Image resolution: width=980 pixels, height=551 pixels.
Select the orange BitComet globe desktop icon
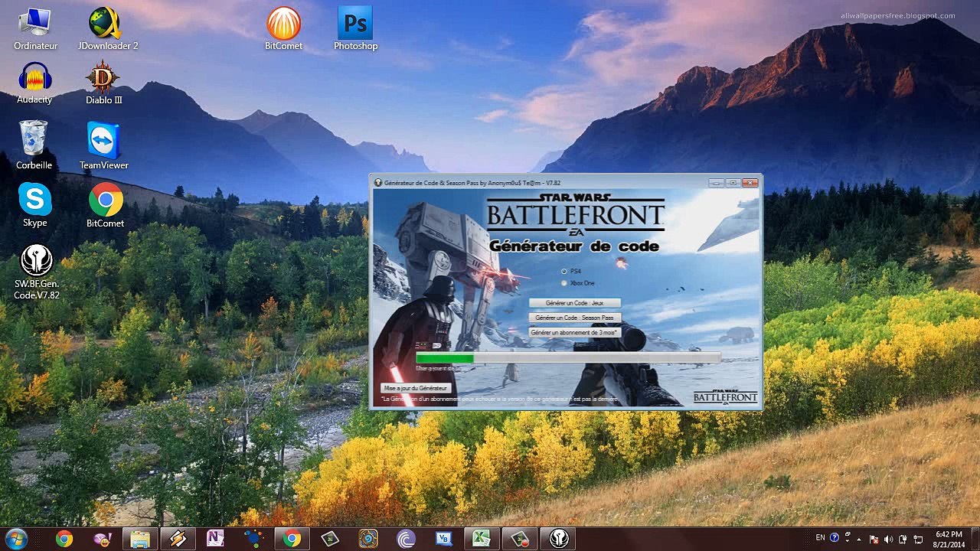coord(283,30)
